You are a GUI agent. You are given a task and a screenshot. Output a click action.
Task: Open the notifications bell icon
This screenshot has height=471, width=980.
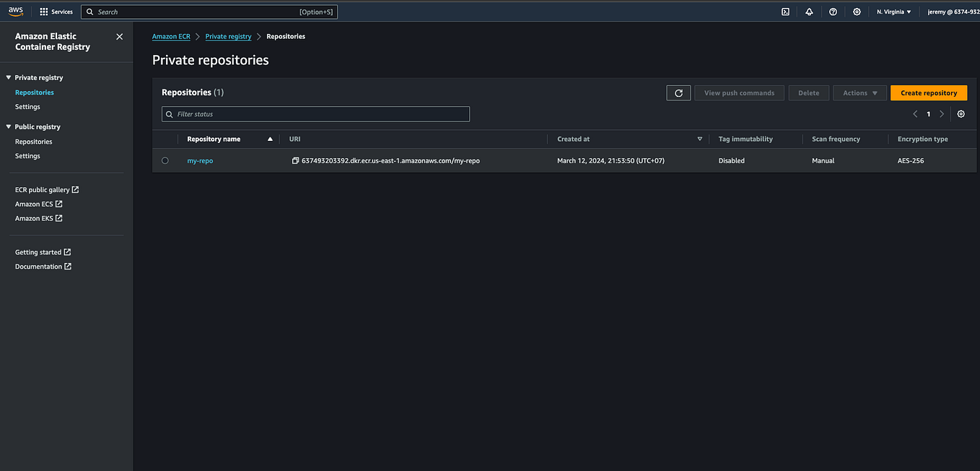click(x=808, y=12)
